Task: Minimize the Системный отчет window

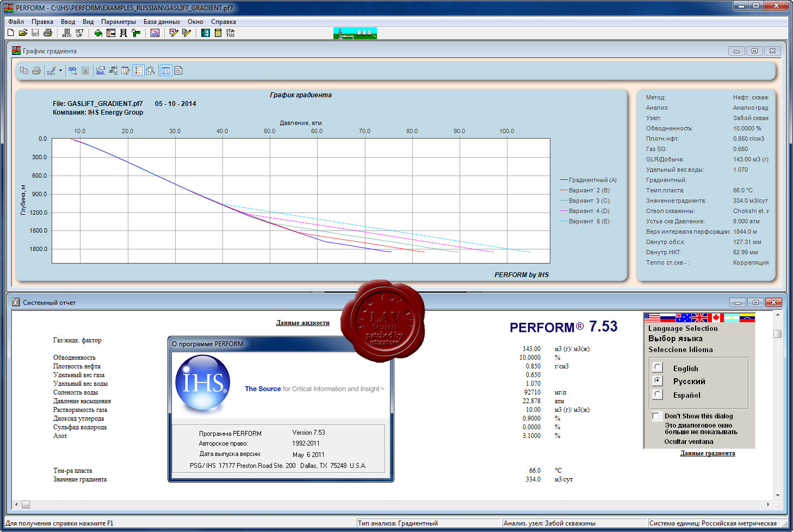Action: (x=737, y=303)
